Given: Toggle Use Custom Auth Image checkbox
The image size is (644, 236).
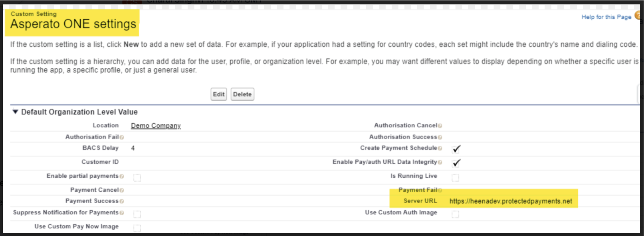Looking at the screenshot, I should (x=455, y=214).
